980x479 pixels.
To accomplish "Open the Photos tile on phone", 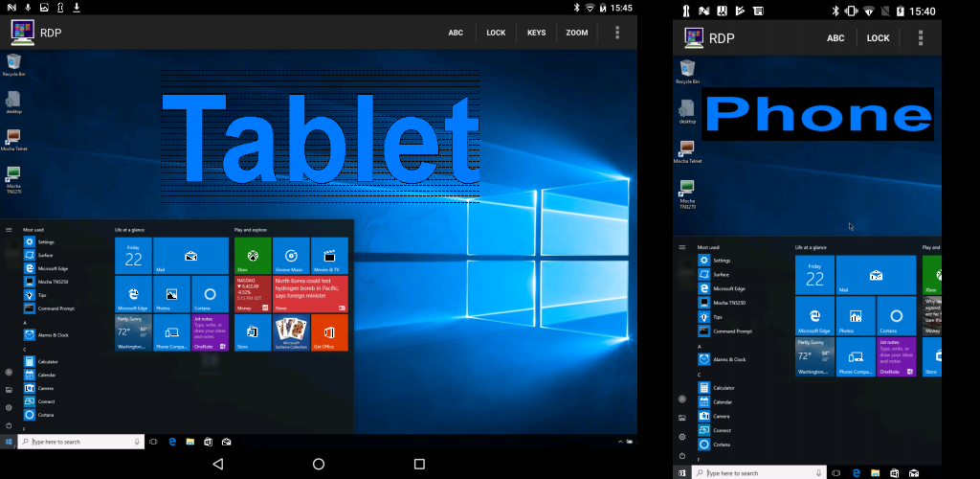I will (856, 316).
